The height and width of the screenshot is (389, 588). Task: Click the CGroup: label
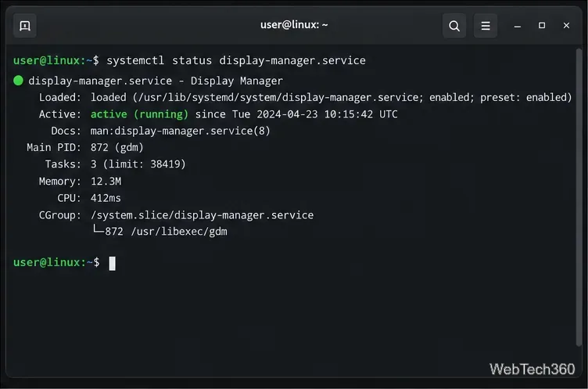[x=60, y=215]
